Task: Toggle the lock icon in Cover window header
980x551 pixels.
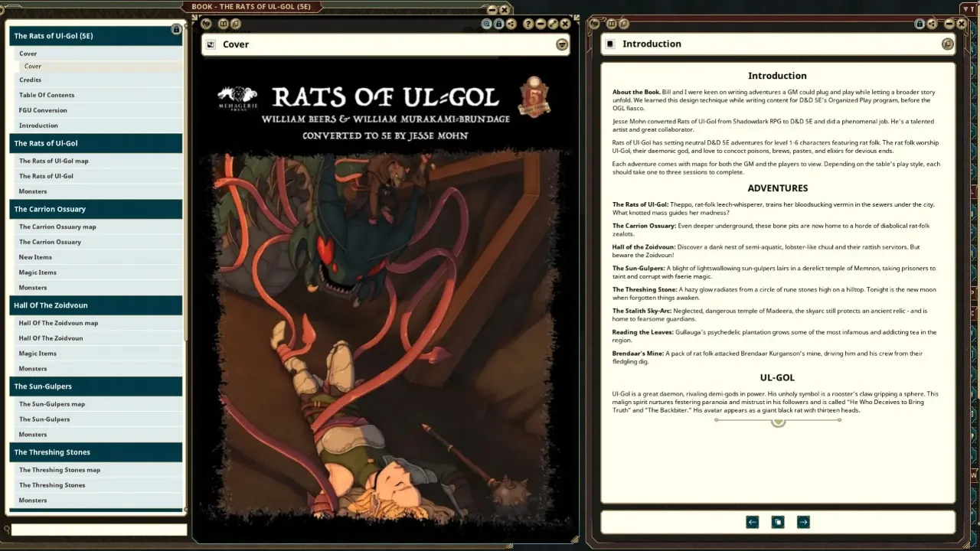Action: tap(499, 24)
